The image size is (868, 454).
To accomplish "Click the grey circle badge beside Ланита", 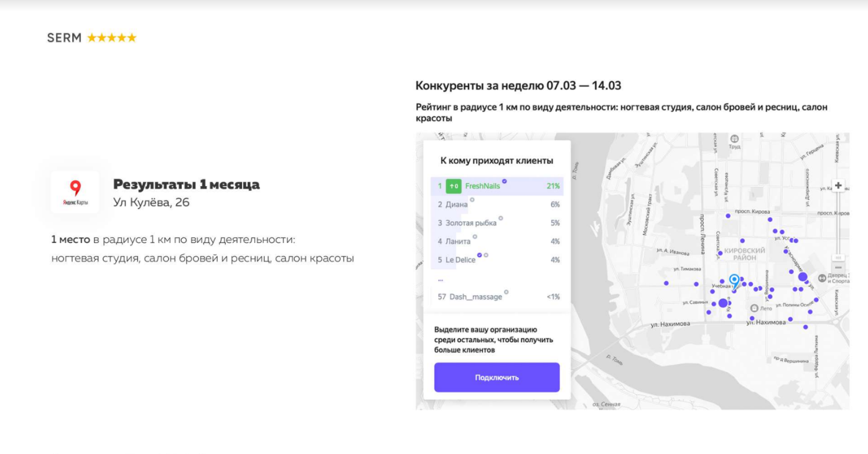I will tap(475, 236).
